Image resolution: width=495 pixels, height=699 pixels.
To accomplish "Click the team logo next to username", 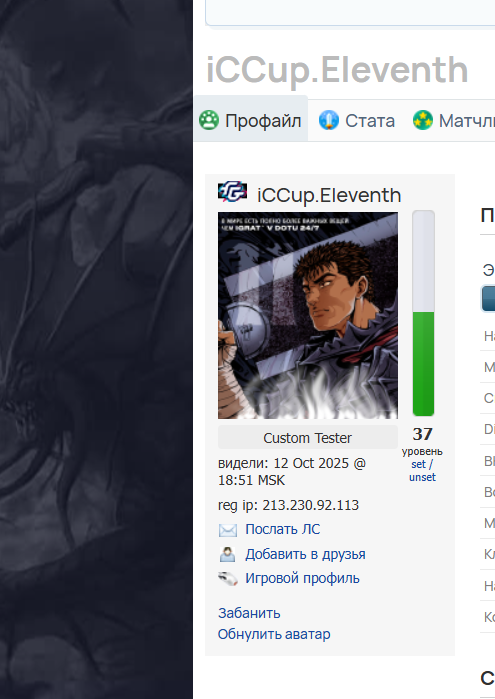I will (x=232, y=192).
